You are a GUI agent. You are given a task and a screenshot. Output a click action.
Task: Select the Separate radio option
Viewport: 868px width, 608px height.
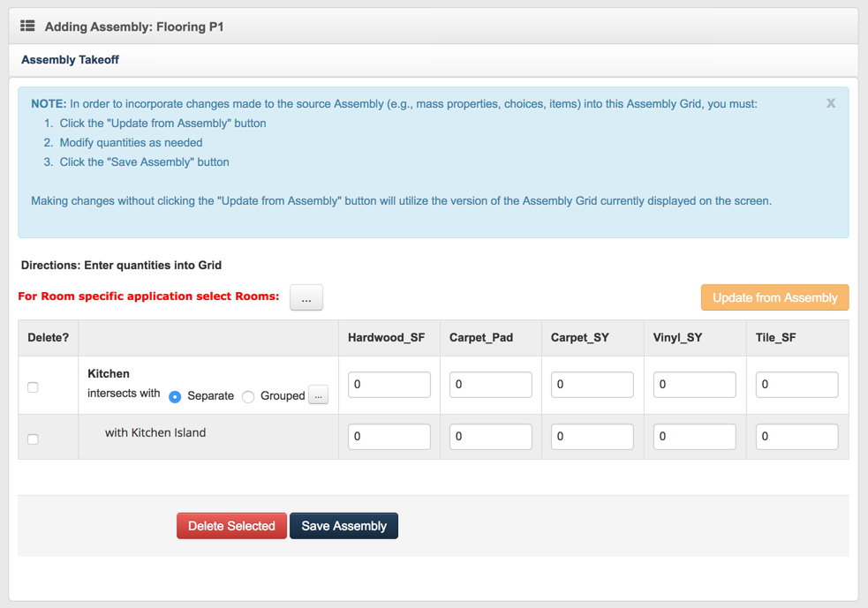point(175,396)
